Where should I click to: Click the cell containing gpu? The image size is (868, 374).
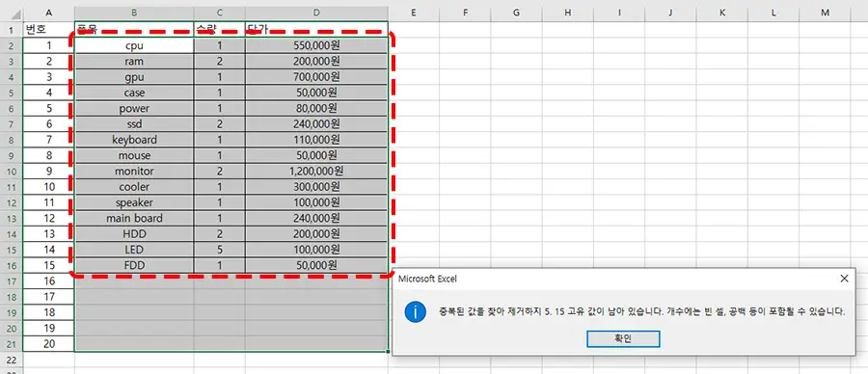click(134, 76)
